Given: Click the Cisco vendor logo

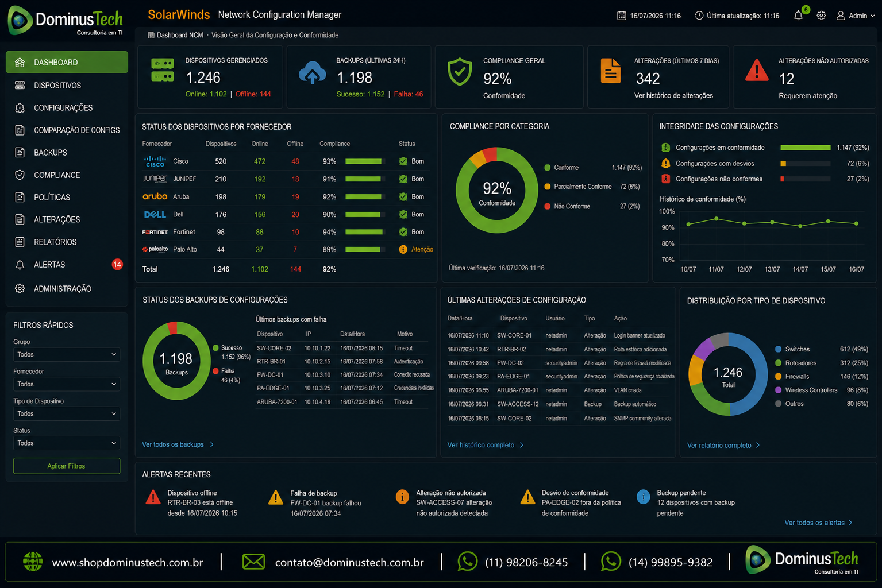Looking at the screenshot, I should 155,161.
